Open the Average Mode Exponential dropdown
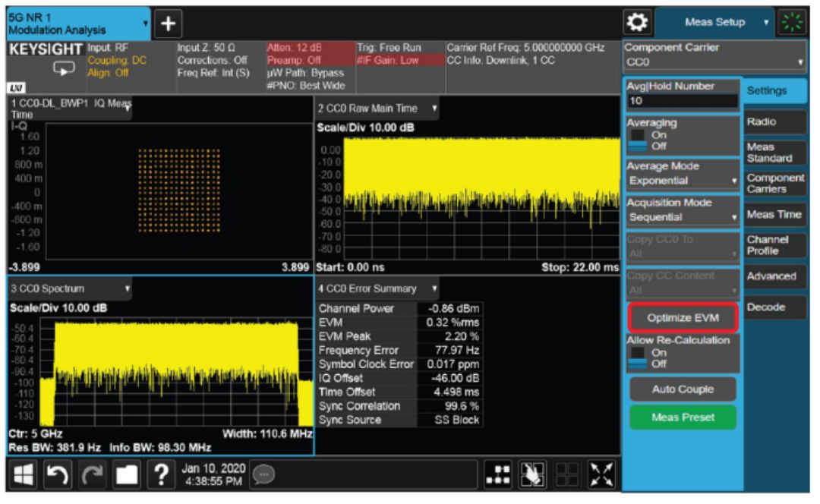The image size is (820, 504). click(x=683, y=181)
